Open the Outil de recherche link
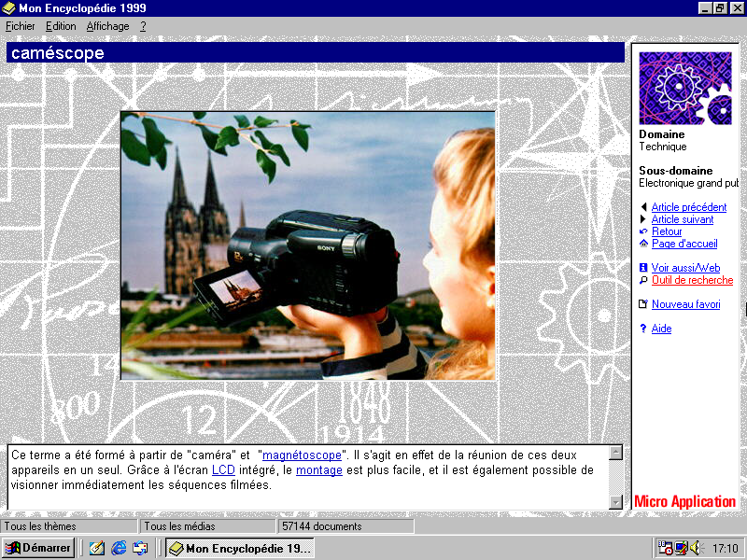 click(x=692, y=280)
